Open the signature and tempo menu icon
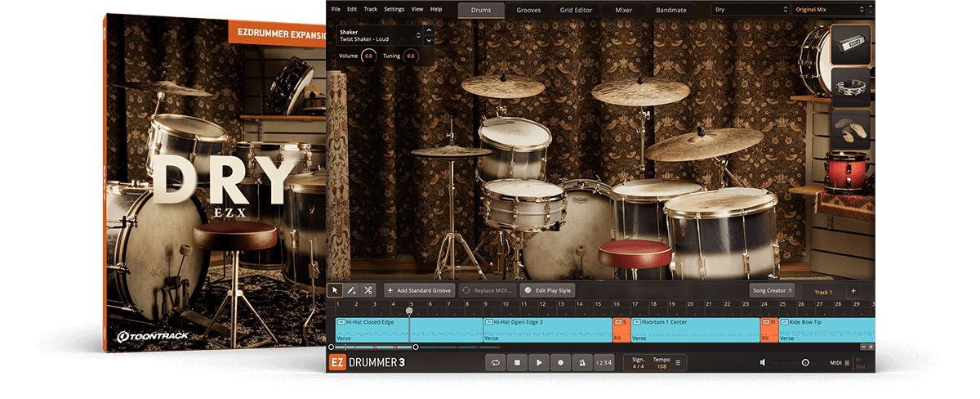Image resolution: width=980 pixels, height=399 pixels. click(x=678, y=362)
